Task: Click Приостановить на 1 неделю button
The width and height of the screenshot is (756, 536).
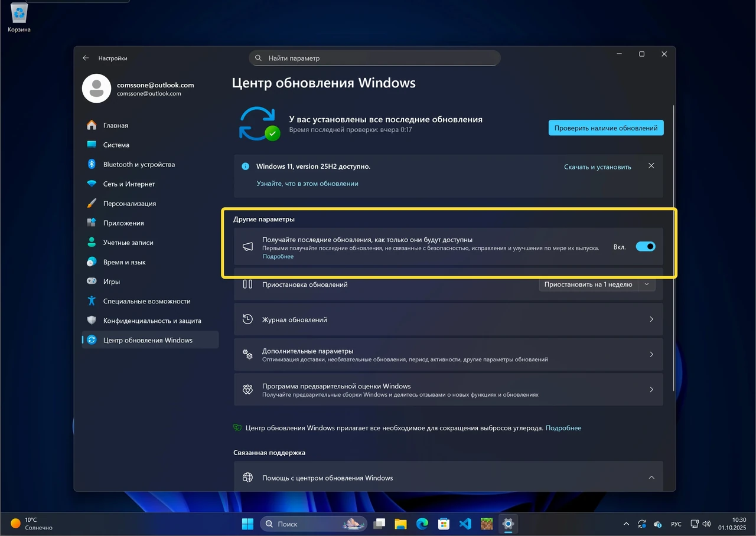Action: click(588, 285)
